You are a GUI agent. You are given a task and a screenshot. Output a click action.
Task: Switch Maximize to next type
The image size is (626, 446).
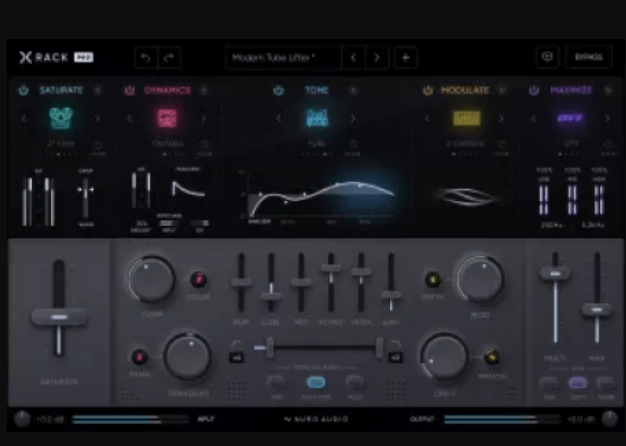(x=607, y=119)
